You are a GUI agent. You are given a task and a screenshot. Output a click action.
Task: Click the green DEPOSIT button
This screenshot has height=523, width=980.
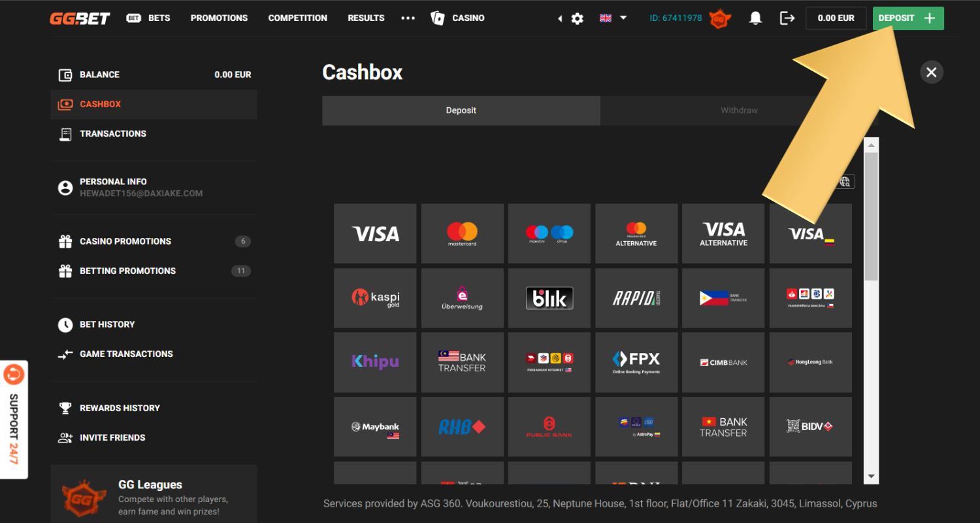(908, 18)
